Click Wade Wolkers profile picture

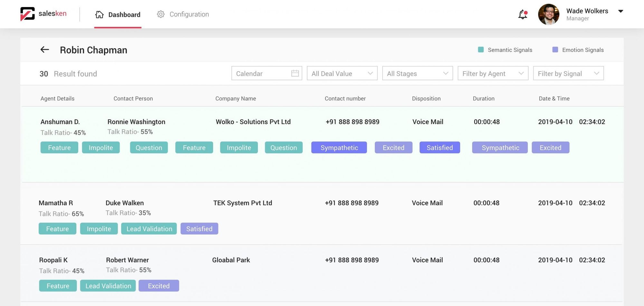tap(549, 14)
